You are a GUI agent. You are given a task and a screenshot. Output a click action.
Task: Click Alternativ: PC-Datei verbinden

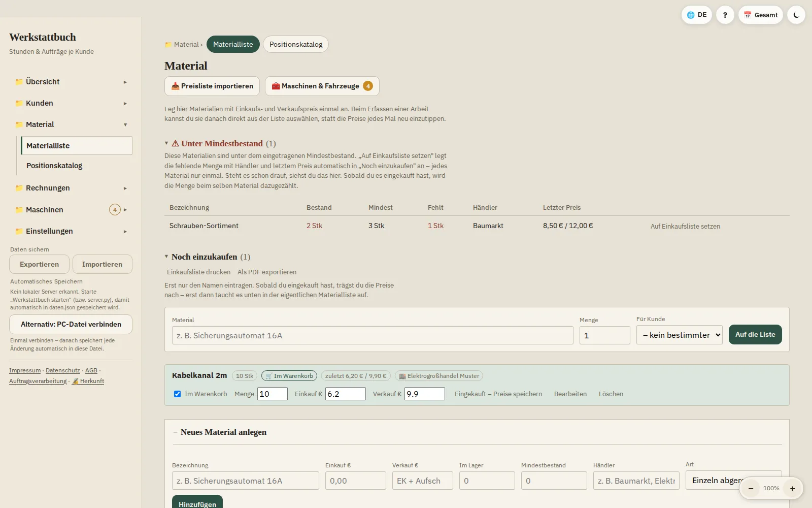pos(71,324)
